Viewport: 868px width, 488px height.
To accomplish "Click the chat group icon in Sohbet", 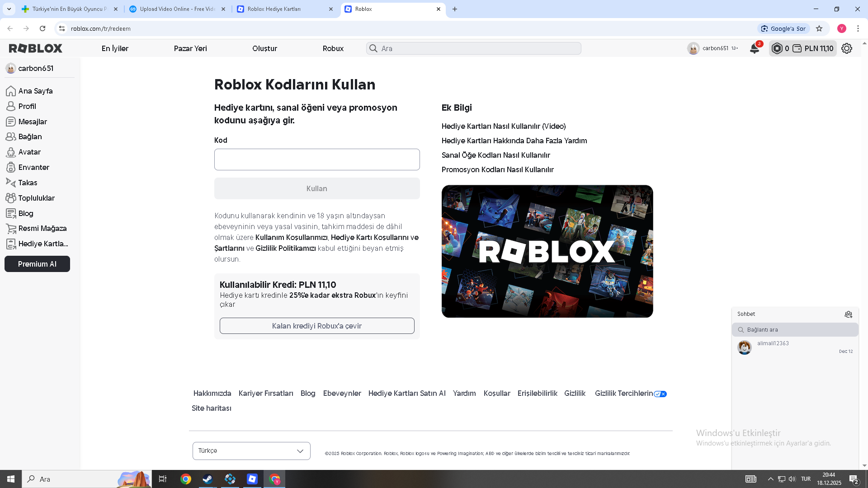I will (x=848, y=314).
